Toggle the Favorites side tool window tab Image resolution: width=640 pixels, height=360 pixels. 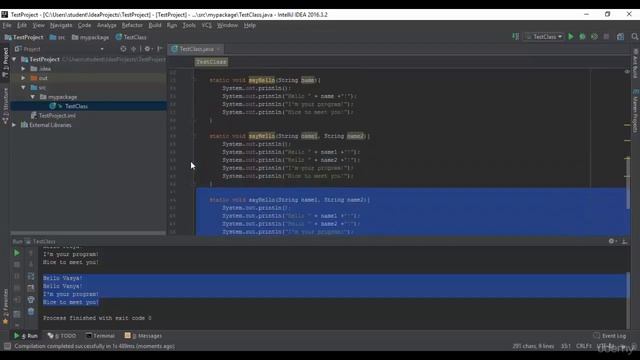pos(5,307)
